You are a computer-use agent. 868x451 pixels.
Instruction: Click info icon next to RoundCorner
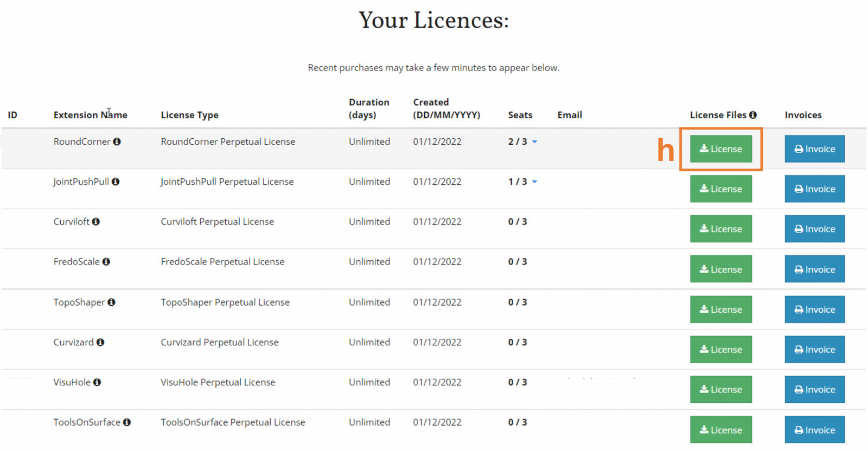[117, 141]
